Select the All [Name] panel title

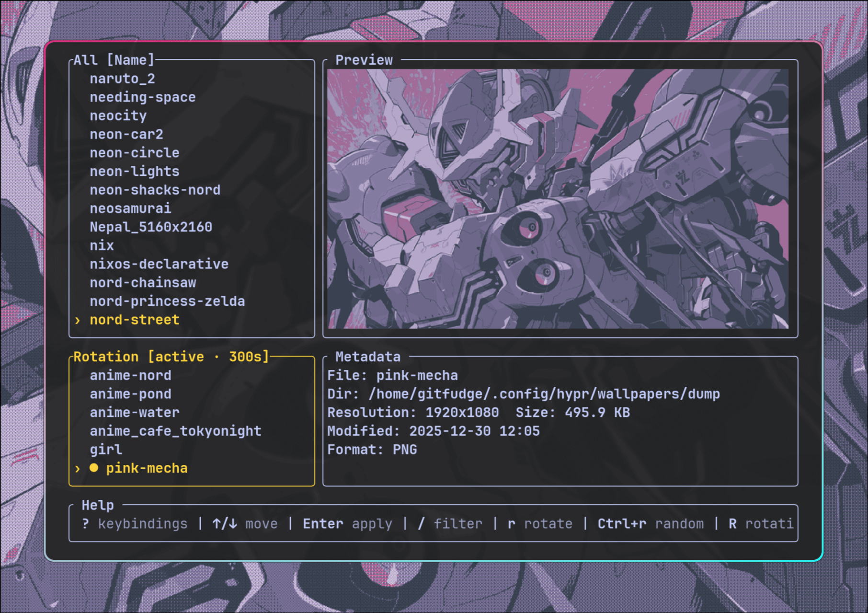coord(114,60)
